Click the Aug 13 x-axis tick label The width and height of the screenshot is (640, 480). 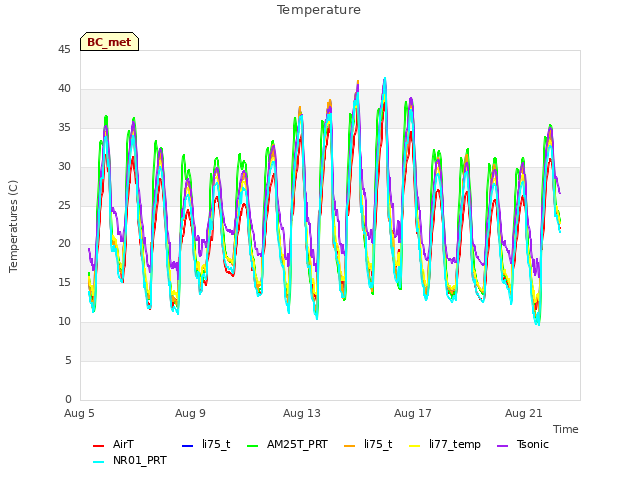click(x=302, y=413)
